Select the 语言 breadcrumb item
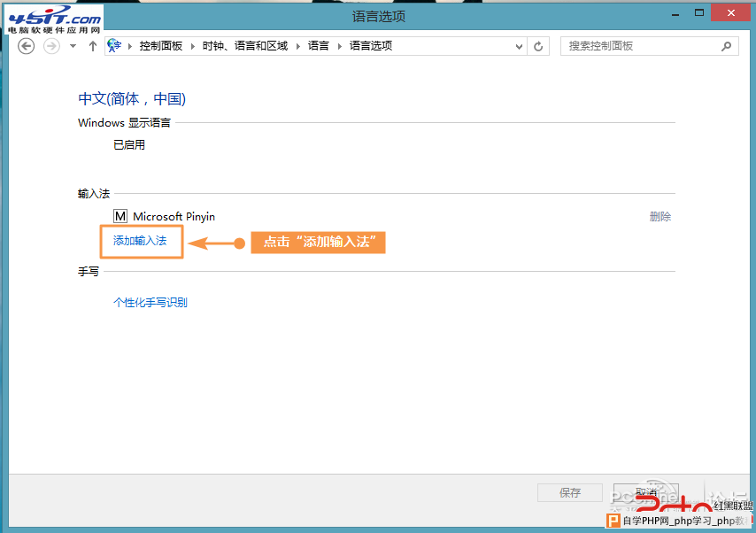Image resolution: width=756 pixels, height=533 pixels. [318, 46]
